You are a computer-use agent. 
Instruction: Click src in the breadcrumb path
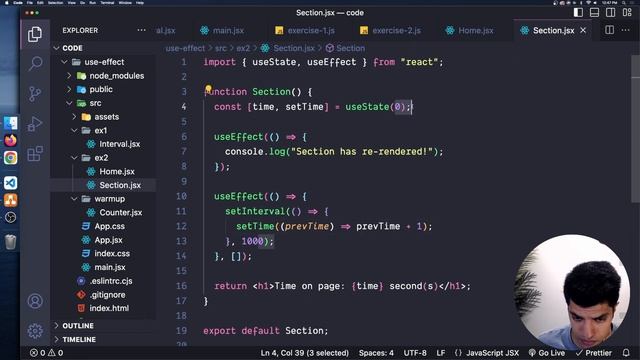(x=221, y=48)
